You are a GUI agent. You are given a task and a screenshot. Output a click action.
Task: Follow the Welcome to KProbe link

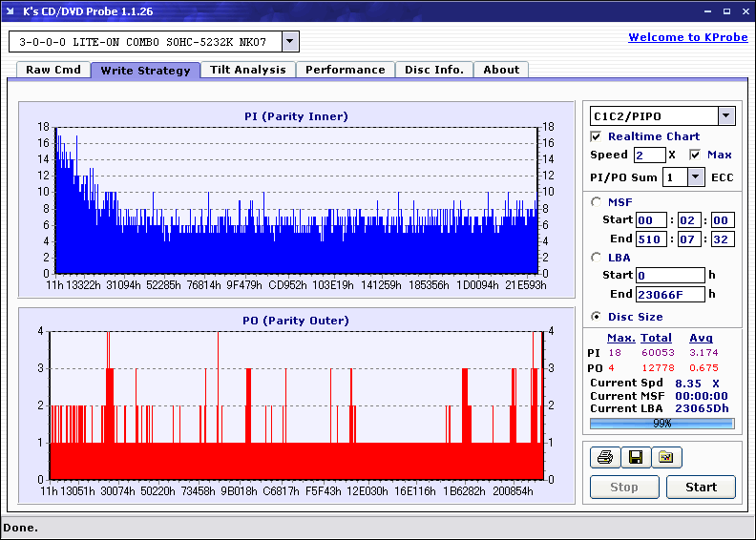tap(687, 37)
